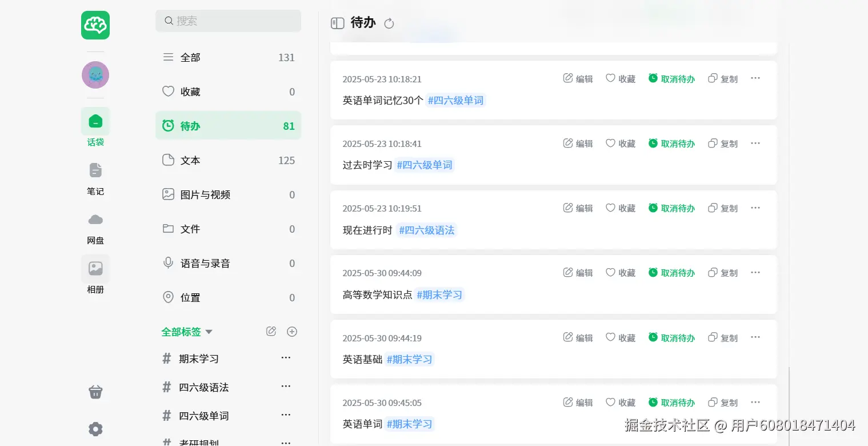Open the 四六级语法 tag
This screenshot has width=868, height=446.
coord(204,387)
